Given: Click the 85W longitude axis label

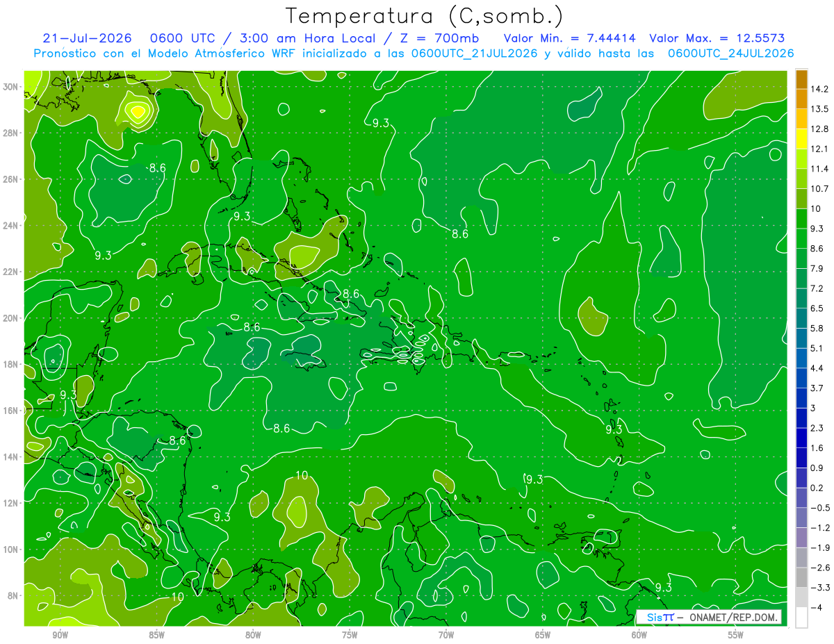Looking at the screenshot, I should click(156, 635).
